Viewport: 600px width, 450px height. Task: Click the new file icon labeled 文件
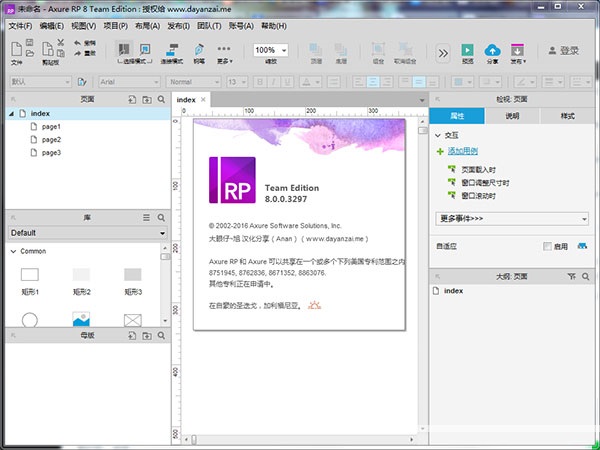pos(16,49)
